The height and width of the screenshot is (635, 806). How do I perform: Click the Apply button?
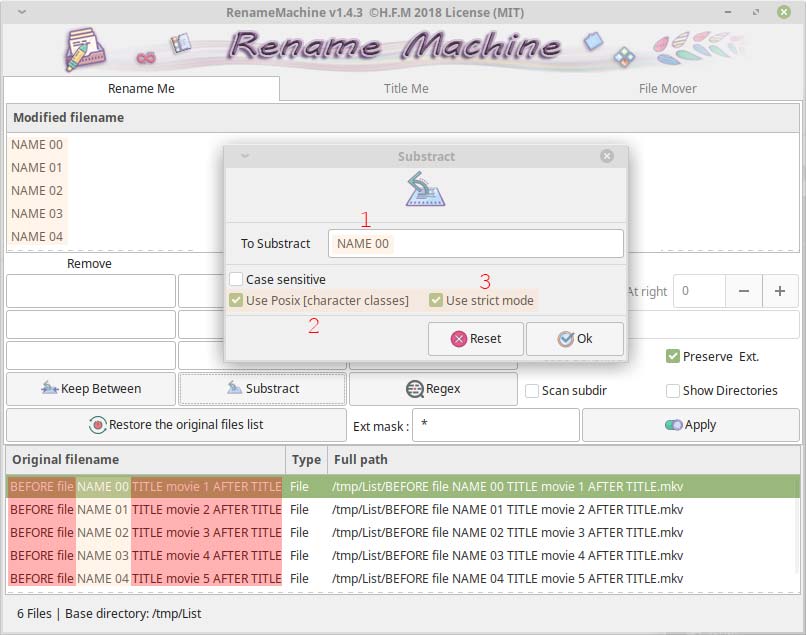(690, 425)
